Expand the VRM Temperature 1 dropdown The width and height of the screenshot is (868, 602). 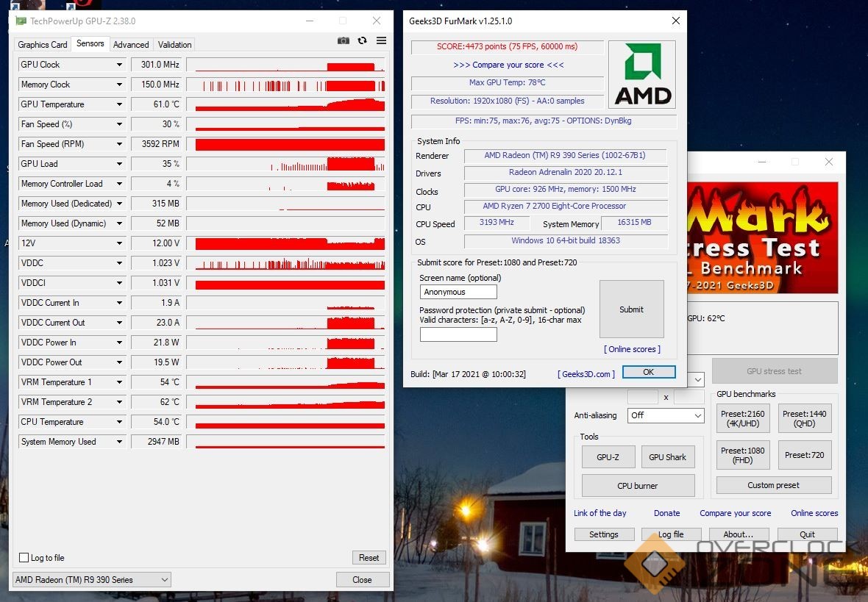point(119,382)
